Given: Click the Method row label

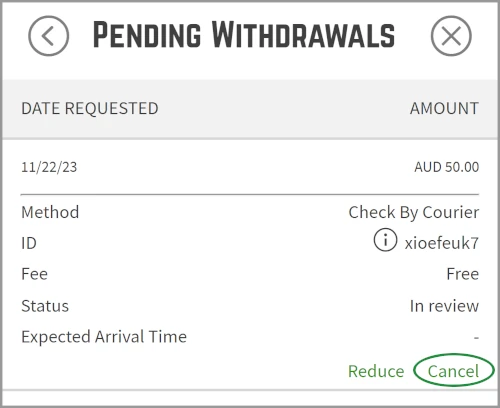Looking at the screenshot, I should [x=50, y=212].
